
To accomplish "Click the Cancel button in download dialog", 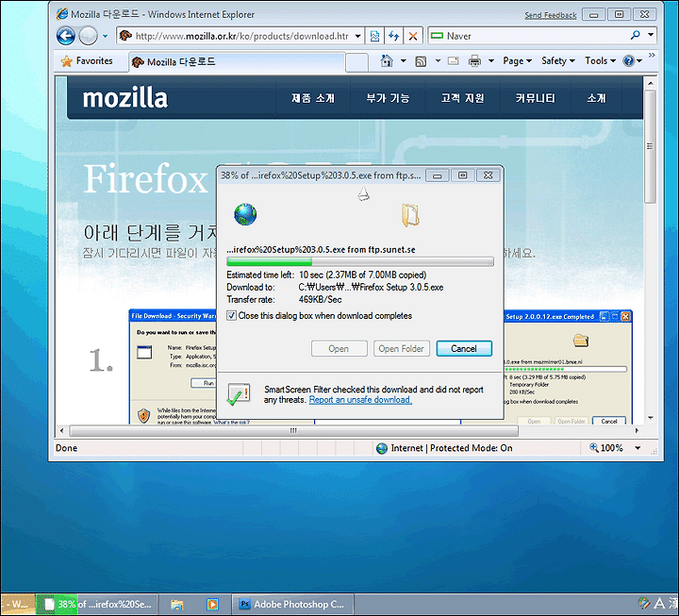I will [x=464, y=349].
